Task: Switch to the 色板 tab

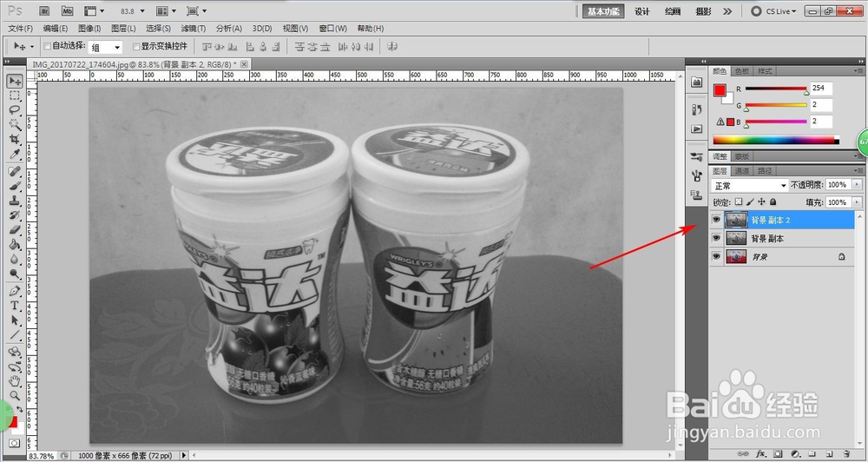Action: (742, 71)
